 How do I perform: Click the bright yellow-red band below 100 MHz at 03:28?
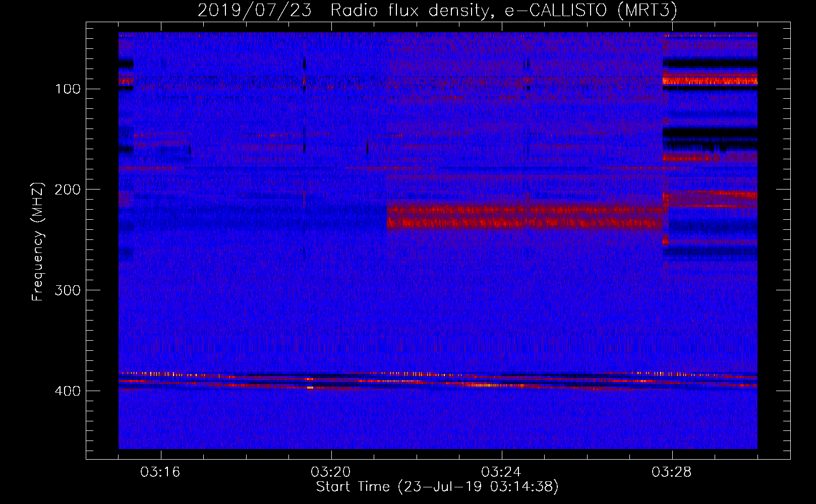710,79
